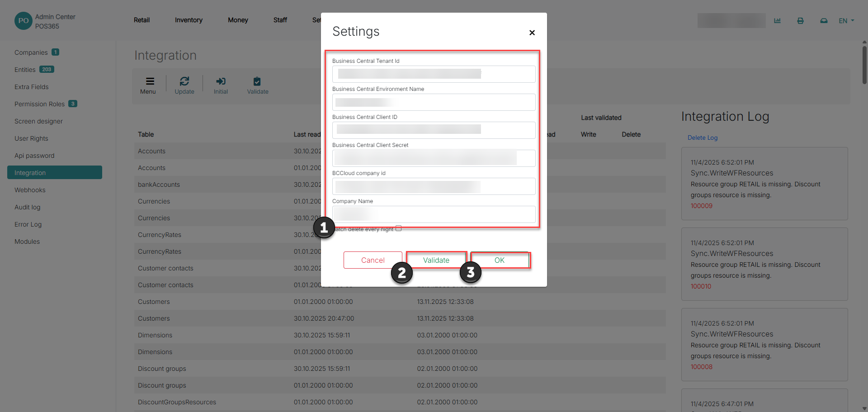Click the page vertical scrollbar

(864, 65)
